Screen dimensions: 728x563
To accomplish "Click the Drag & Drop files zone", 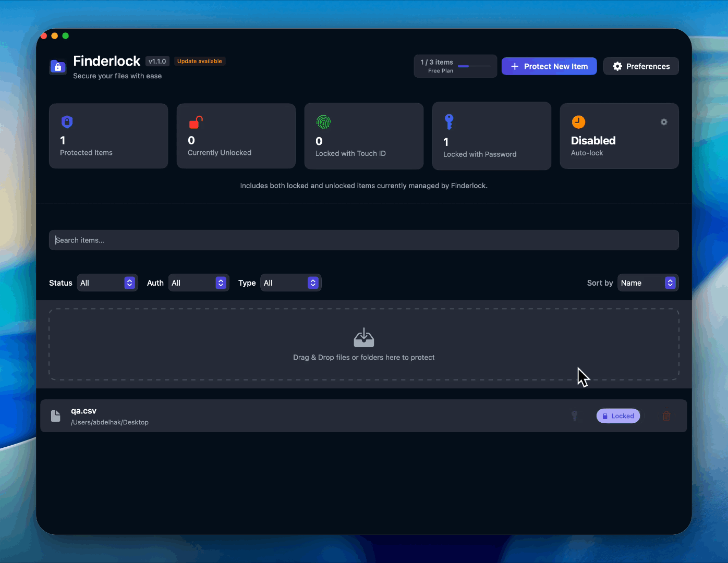I will pyautogui.click(x=364, y=344).
